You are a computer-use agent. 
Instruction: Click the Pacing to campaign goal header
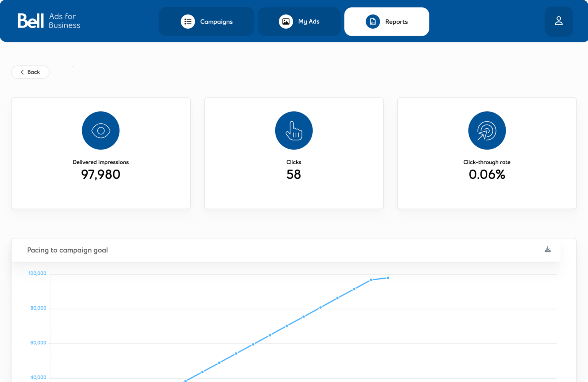(x=67, y=250)
